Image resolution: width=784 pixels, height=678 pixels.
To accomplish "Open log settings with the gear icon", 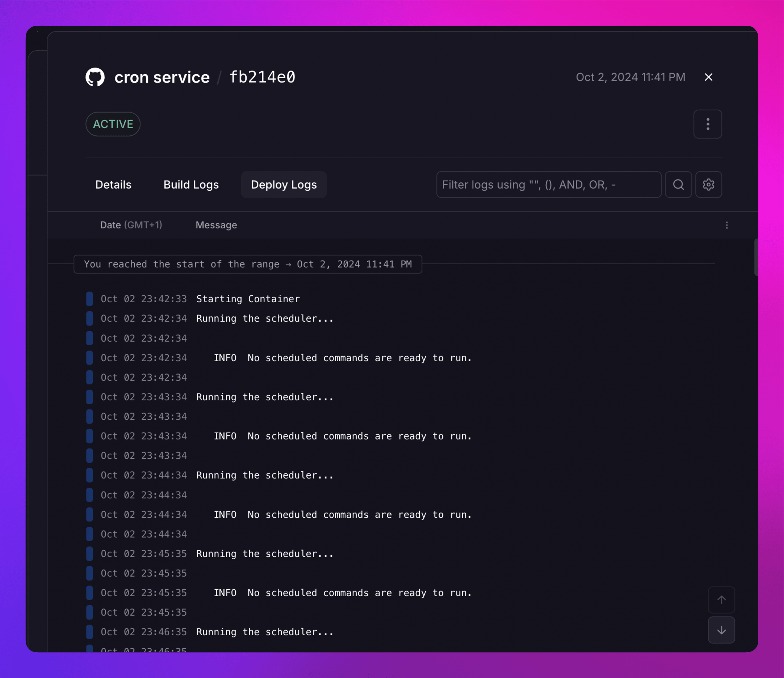I will pyautogui.click(x=708, y=185).
